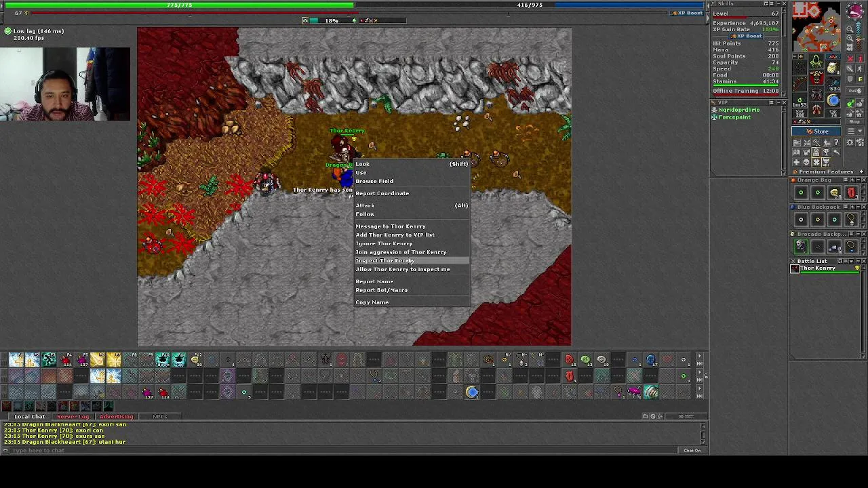Select Join aggression of Thor Kenrry
The image size is (868, 488).
tap(401, 252)
